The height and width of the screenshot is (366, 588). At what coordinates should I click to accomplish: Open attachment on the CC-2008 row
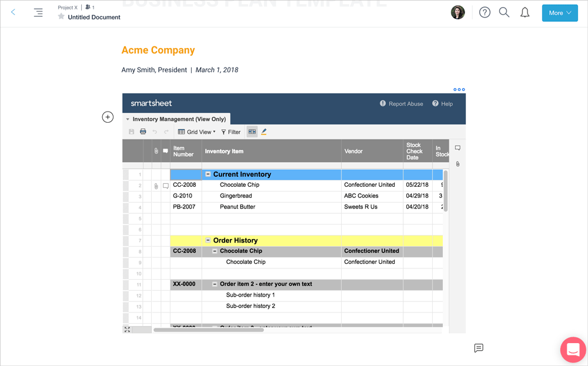156,186
